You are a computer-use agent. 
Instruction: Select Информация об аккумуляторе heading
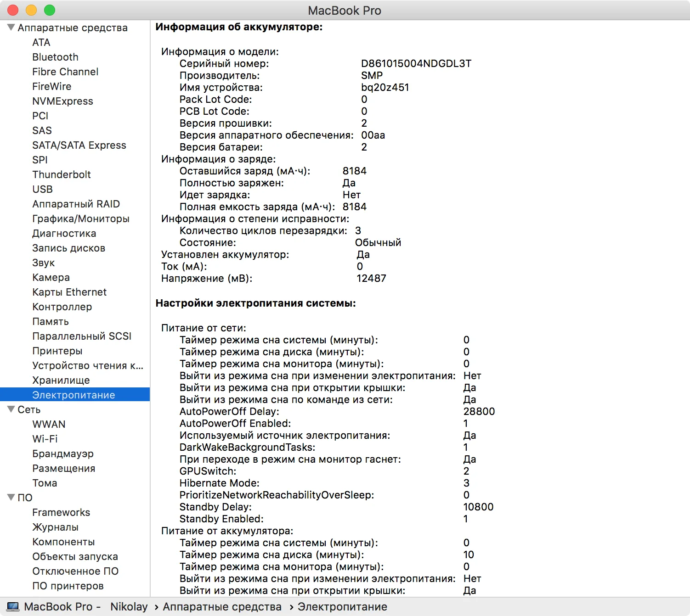(239, 27)
